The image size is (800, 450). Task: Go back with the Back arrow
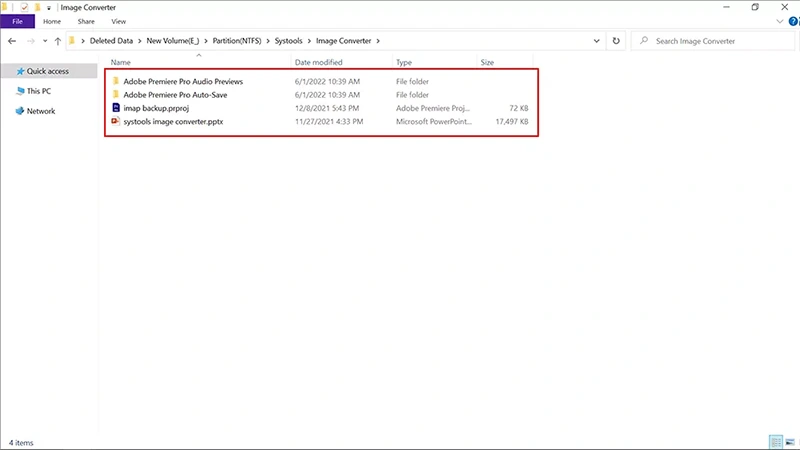[12, 41]
